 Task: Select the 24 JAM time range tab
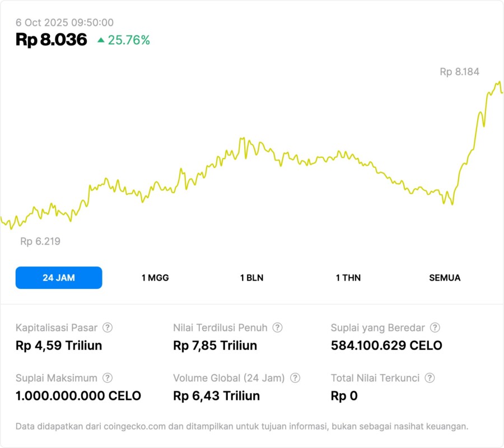[59, 278]
